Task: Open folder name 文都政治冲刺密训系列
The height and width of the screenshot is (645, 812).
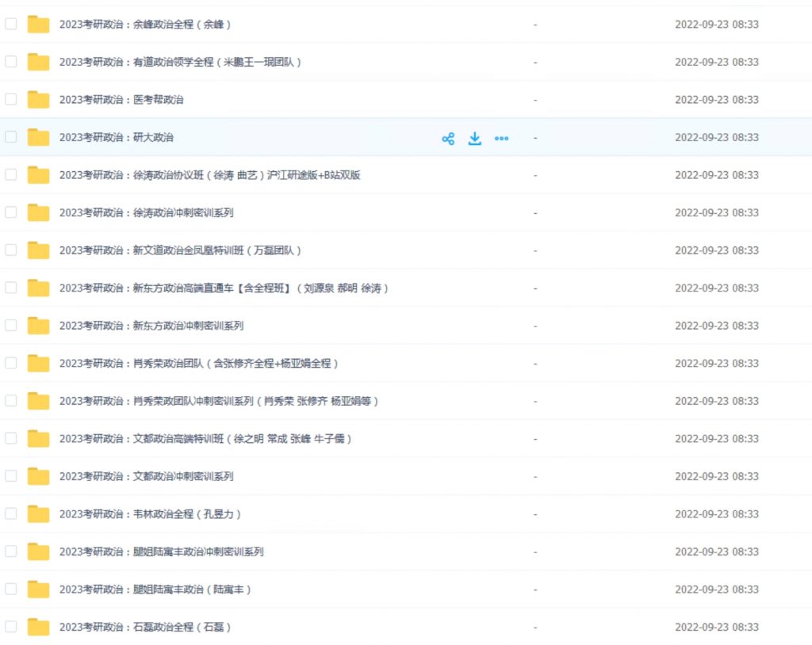Action: pyautogui.click(x=147, y=476)
